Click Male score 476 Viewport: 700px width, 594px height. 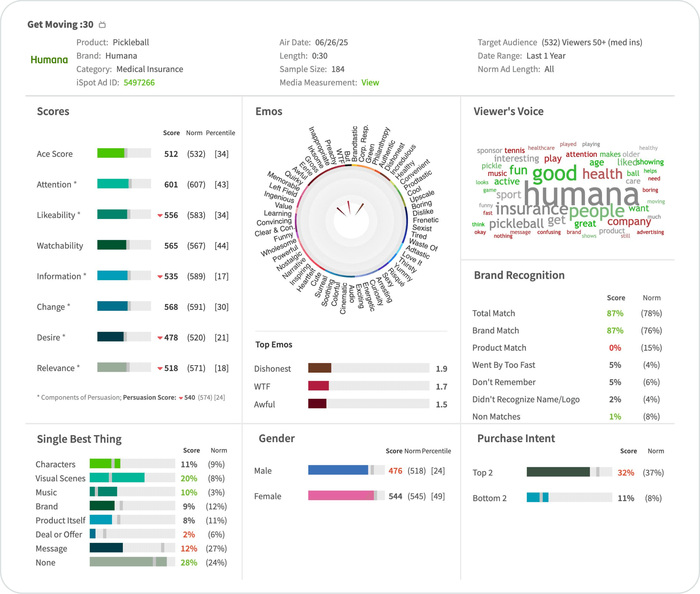click(395, 471)
